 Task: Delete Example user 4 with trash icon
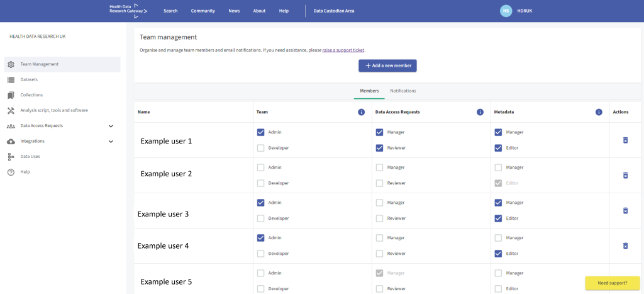[626, 246]
